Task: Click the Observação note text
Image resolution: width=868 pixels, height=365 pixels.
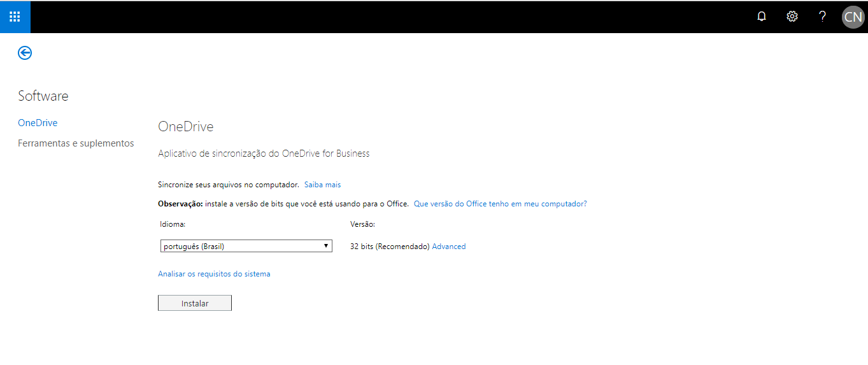Action: tap(283, 204)
